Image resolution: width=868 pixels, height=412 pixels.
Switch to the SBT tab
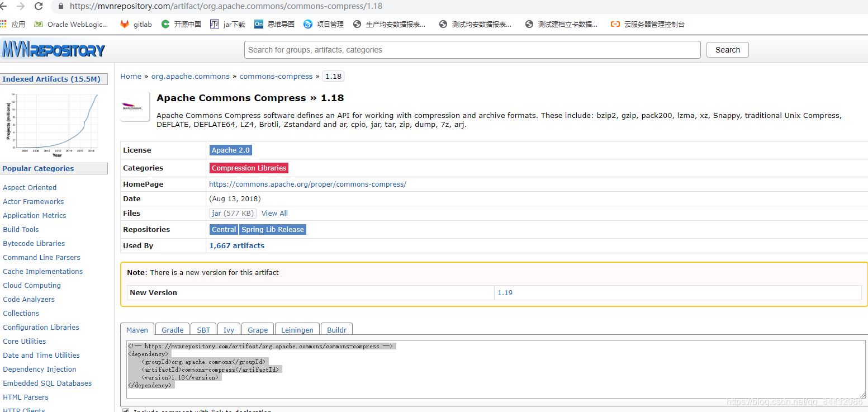[203, 330]
